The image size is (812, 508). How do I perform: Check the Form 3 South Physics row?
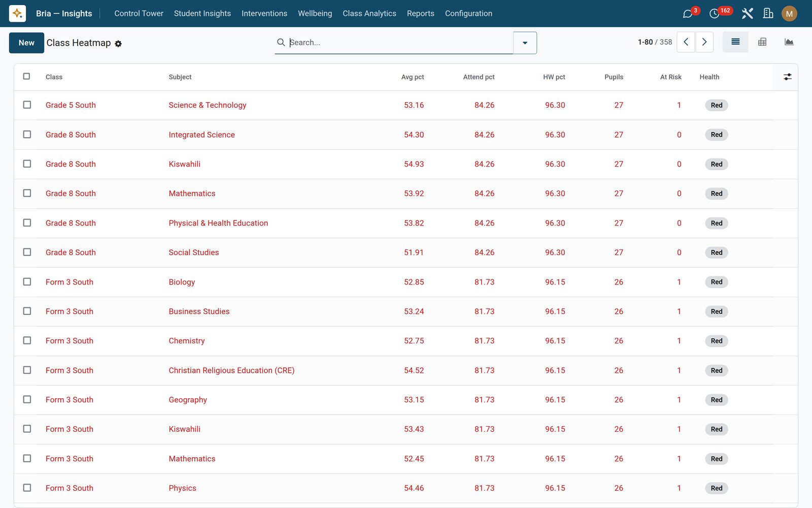click(27, 488)
